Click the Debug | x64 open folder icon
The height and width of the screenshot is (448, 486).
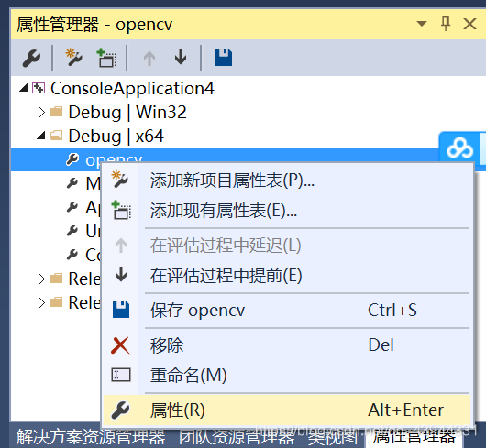[x=56, y=136]
